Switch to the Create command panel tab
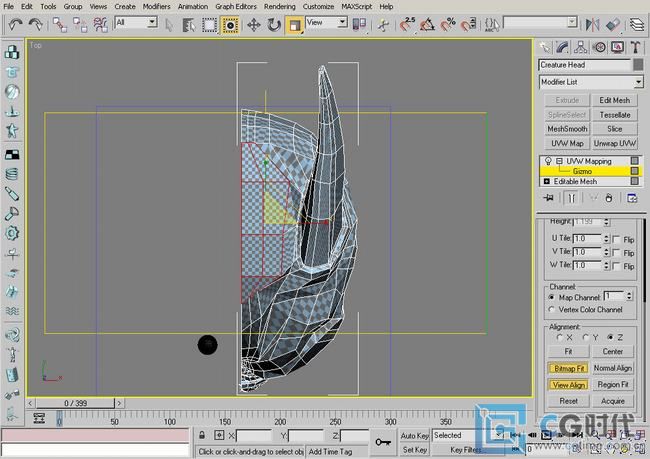The image size is (650, 459). click(545, 47)
